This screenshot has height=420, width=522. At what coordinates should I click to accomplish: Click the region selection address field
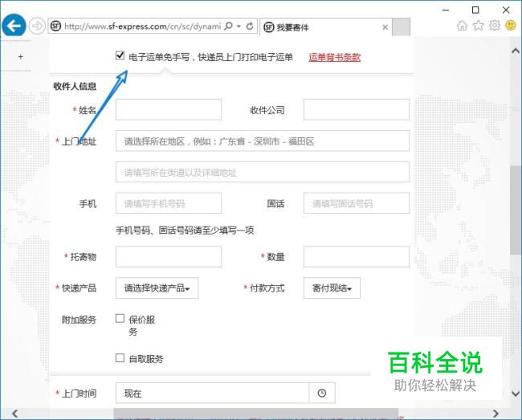tap(263, 141)
